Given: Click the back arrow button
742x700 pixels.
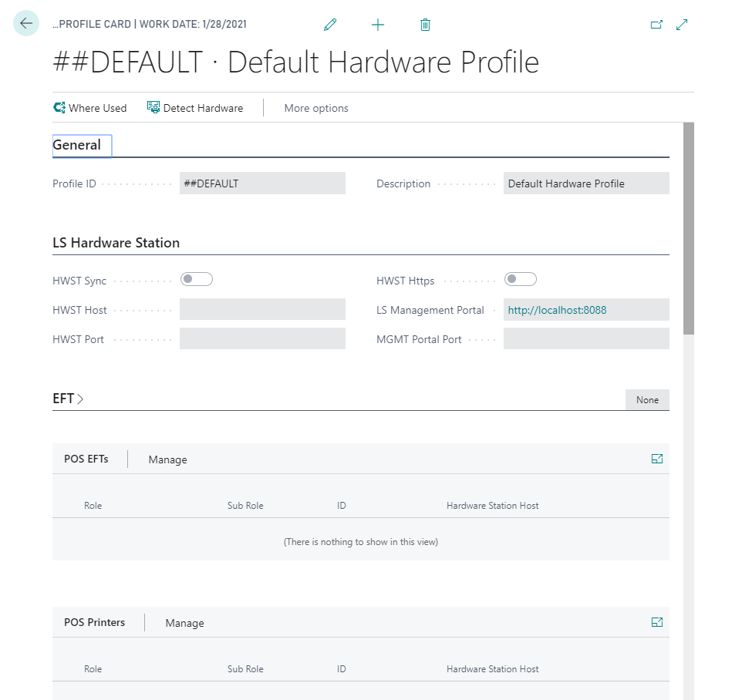Looking at the screenshot, I should [26, 24].
